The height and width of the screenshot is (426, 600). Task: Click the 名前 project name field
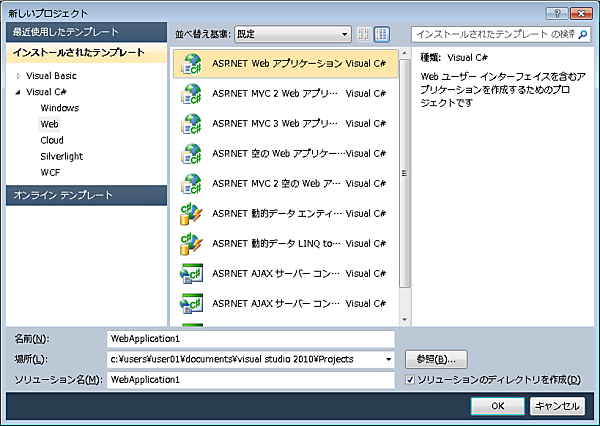251,339
